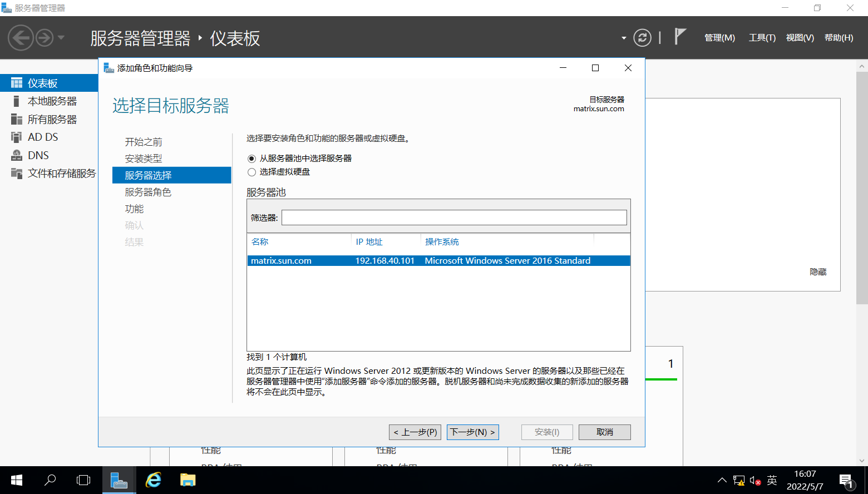
Task: Click IP cell 192.168.40.101
Action: click(x=385, y=260)
